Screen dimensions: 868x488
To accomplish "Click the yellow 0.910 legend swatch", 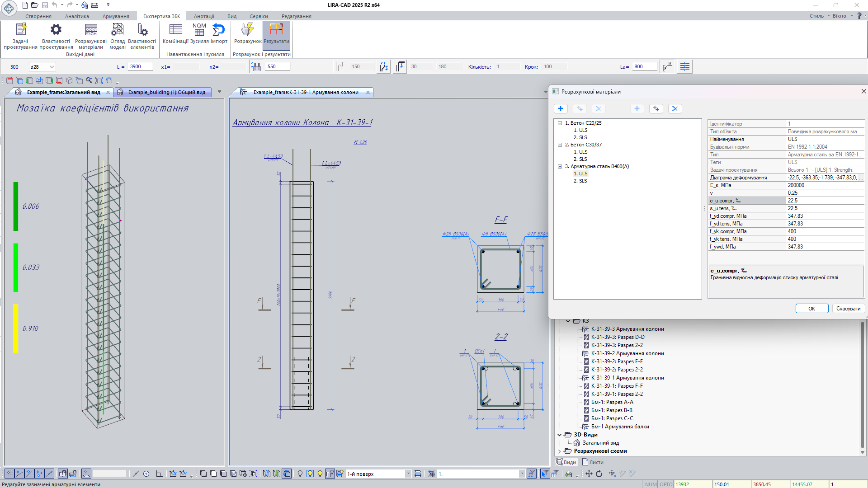I will tap(16, 328).
